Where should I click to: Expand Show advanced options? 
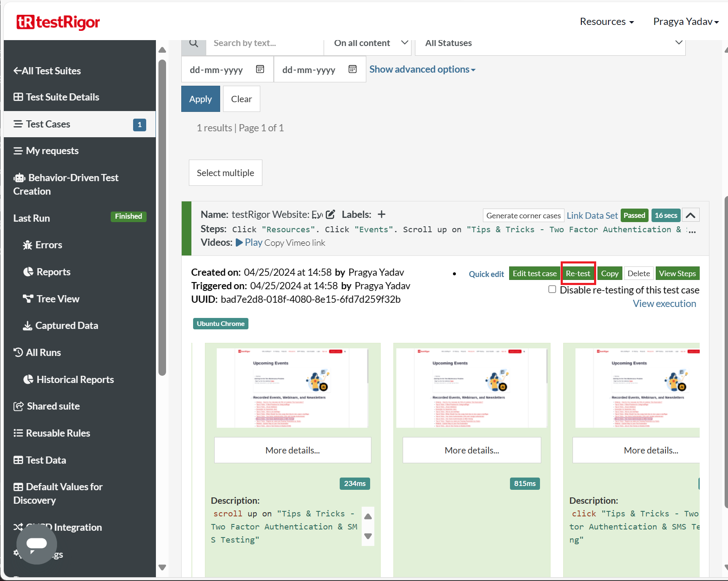click(422, 69)
